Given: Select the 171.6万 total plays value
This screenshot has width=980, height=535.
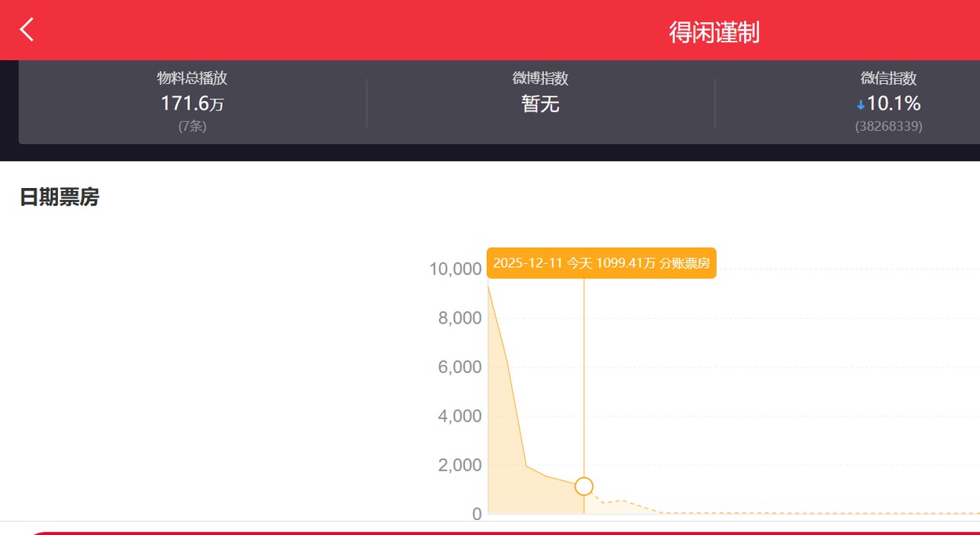Looking at the screenshot, I should tap(192, 103).
